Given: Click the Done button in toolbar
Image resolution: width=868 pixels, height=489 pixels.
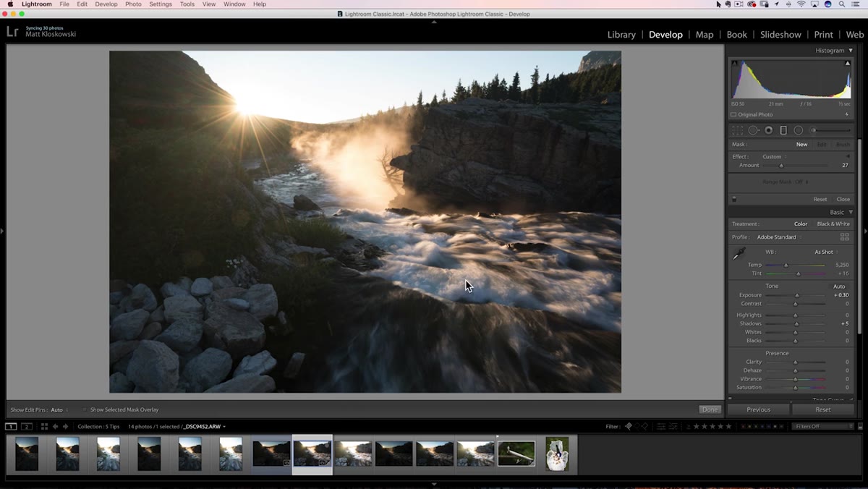Looking at the screenshot, I should 710,409.
